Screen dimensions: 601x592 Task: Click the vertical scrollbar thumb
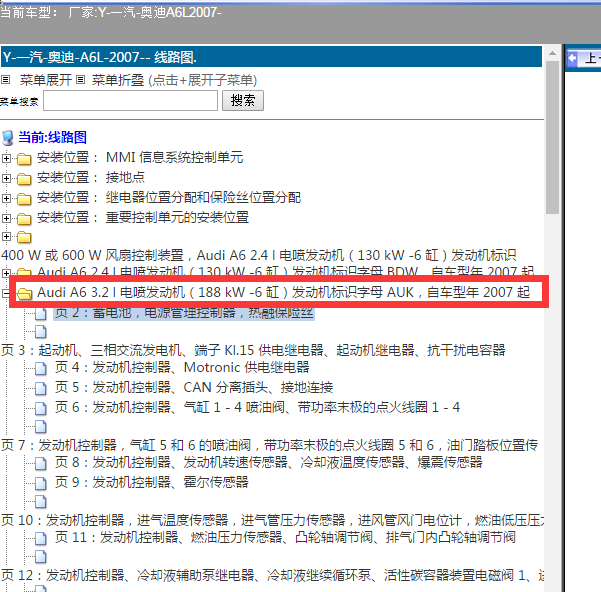(x=552, y=137)
